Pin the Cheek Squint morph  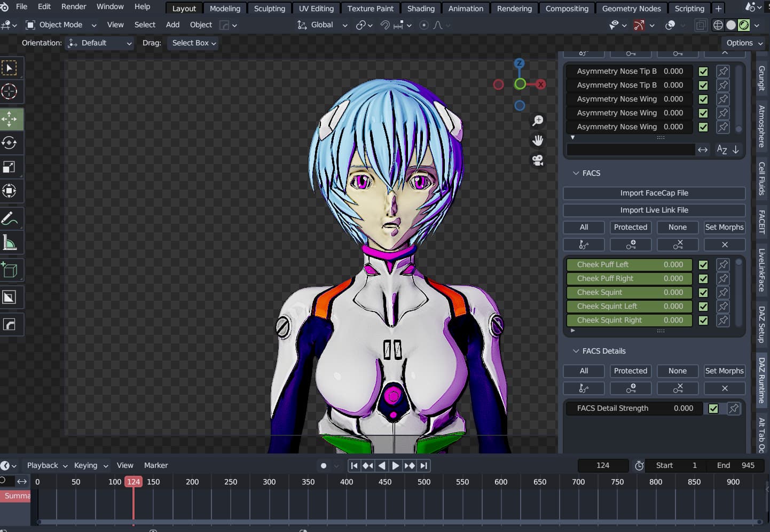pyautogui.click(x=723, y=293)
